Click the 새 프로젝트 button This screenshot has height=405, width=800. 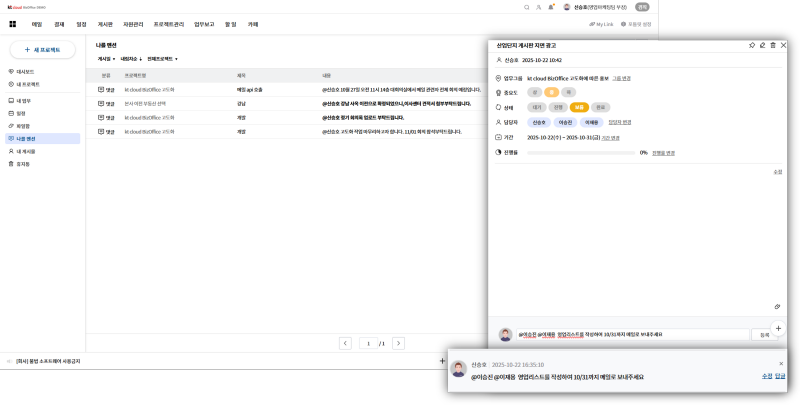click(x=42, y=49)
